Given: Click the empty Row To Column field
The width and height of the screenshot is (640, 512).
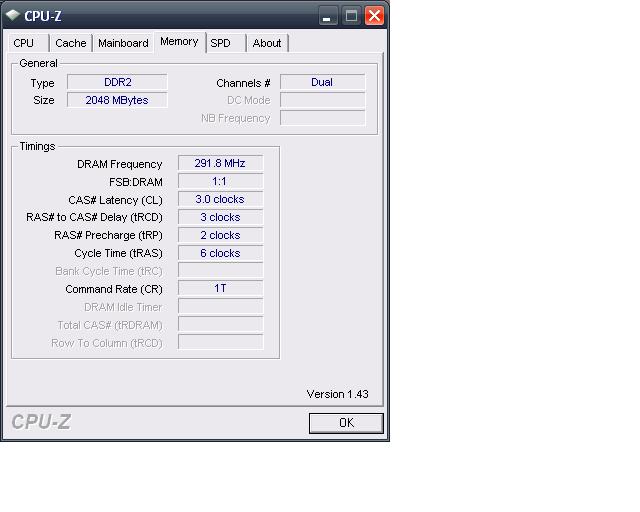Looking at the screenshot, I should coord(220,342).
